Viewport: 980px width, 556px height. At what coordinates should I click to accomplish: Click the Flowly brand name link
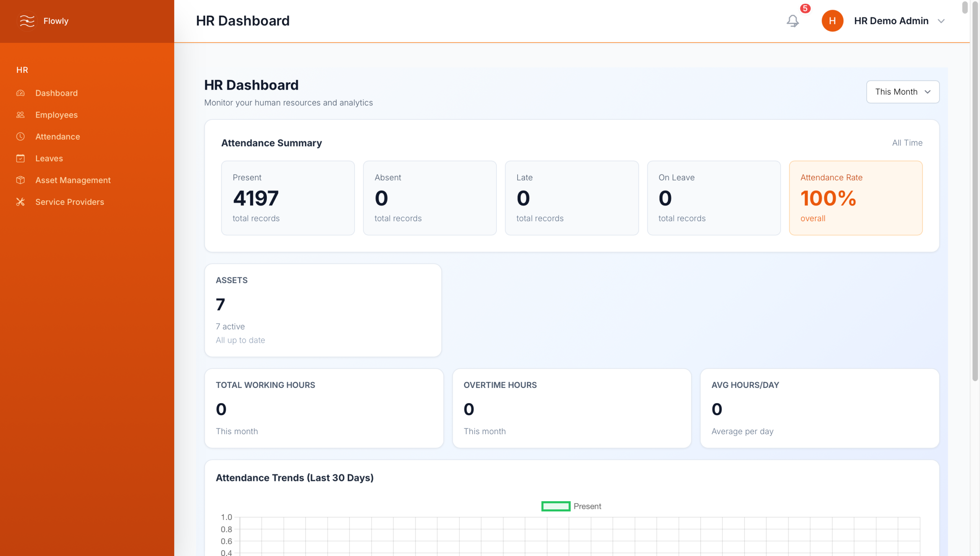[x=56, y=21]
